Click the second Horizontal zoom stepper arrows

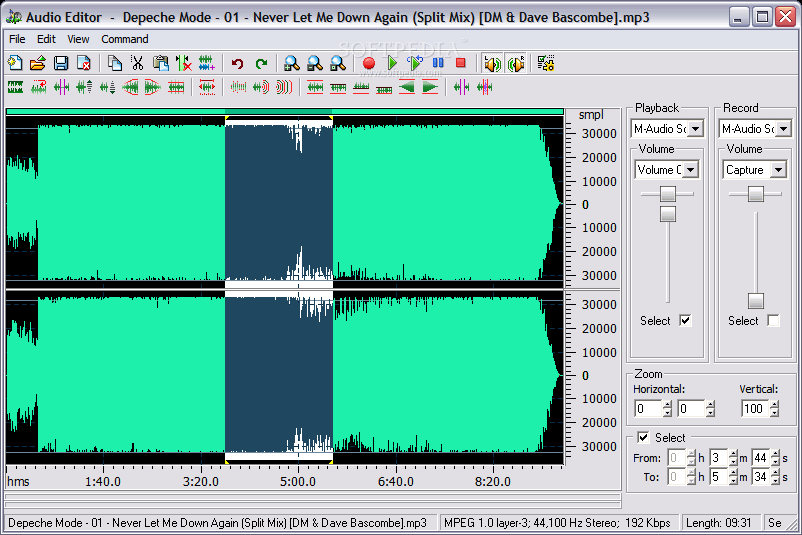pyautogui.click(x=710, y=409)
